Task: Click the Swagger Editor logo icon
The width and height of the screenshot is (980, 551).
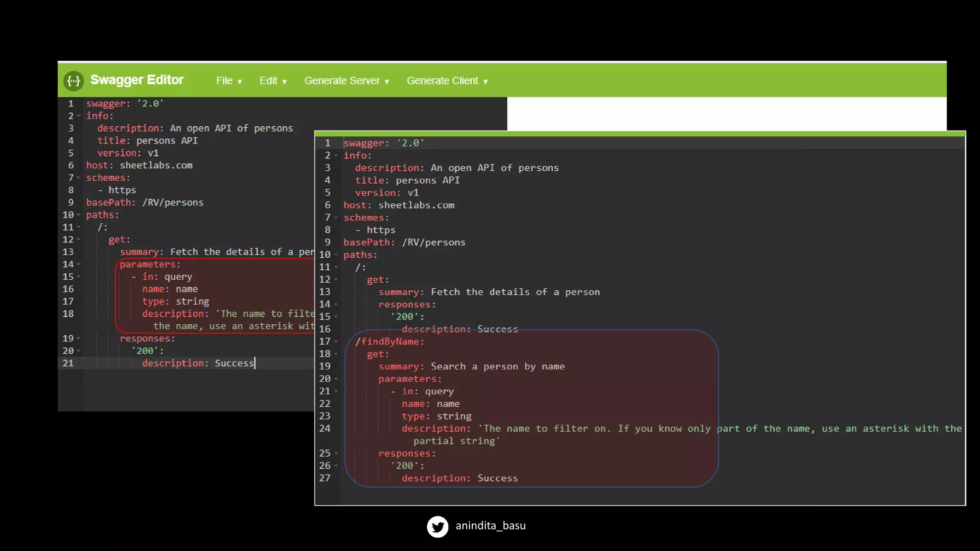Action: click(x=73, y=80)
